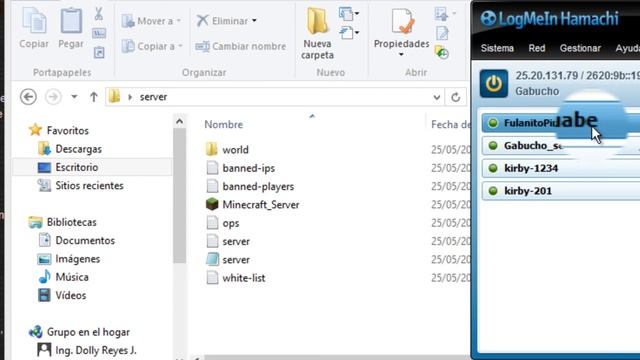Open Descargas in the sidebar
The width and height of the screenshot is (640, 360).
coord(70,149)
